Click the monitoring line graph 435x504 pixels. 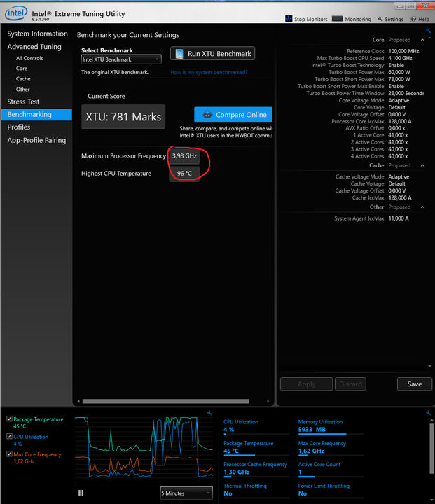tap(144, 449)
